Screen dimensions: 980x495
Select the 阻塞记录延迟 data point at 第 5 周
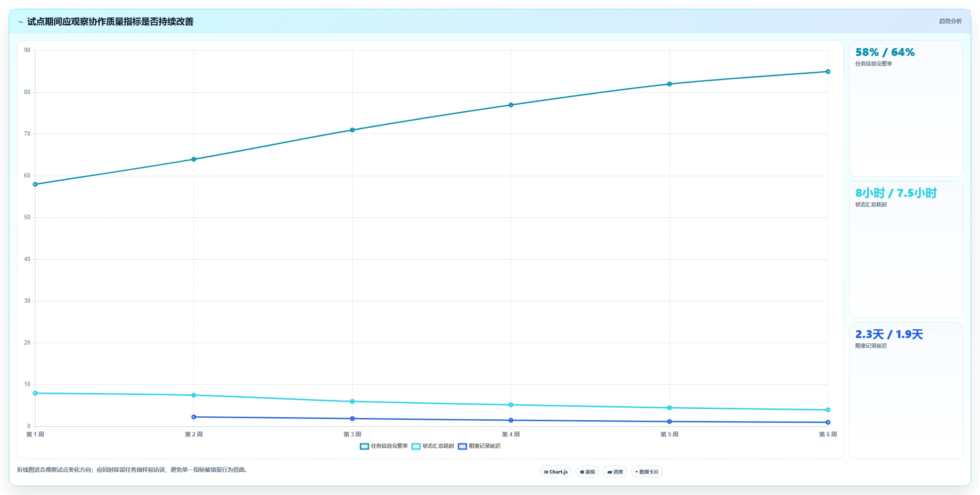(x=669, y=422)
